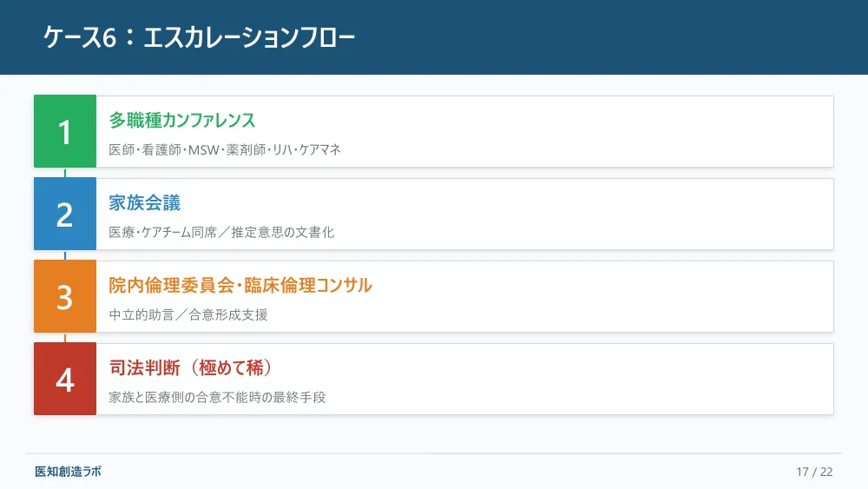Screen dimensions: 868x489
Task: Click the blue number 2 step box
Action: click(65, 214)
